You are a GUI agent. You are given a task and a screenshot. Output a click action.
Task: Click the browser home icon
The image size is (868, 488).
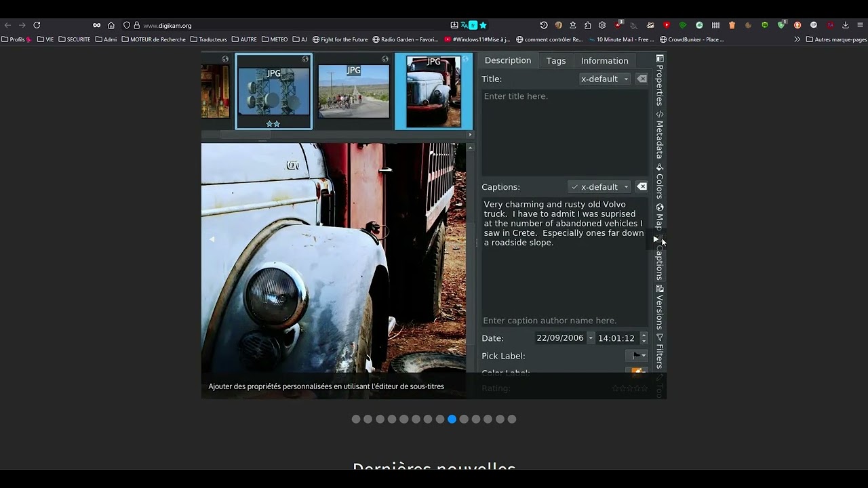tap(111, 25)
